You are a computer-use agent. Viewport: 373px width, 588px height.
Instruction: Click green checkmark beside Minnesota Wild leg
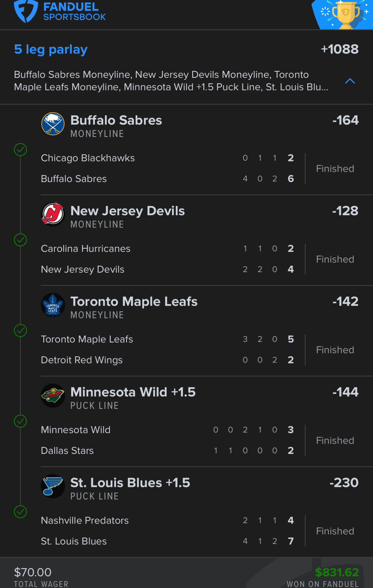point(21,421)
